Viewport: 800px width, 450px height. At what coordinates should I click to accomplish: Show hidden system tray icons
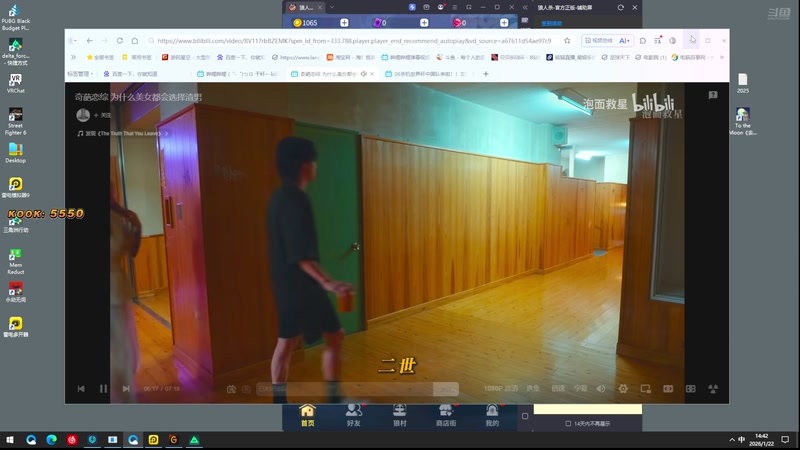[732, 440]
